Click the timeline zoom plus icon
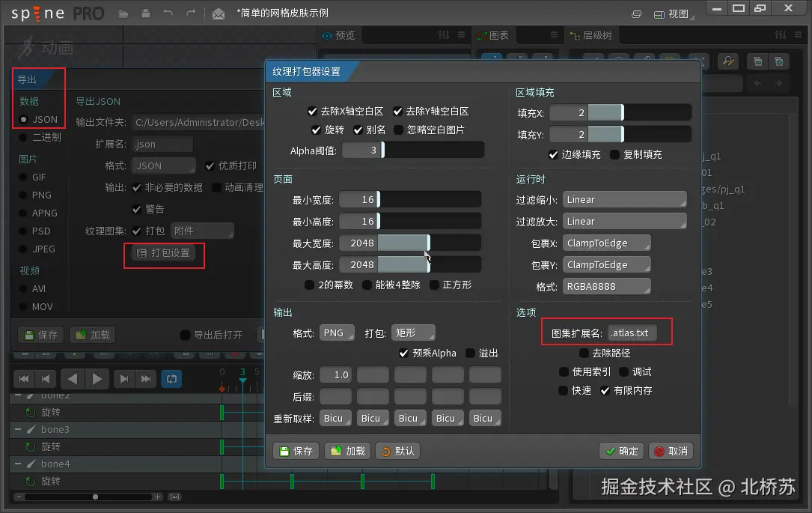The image size is (812, 513). (x=157, y=497)
